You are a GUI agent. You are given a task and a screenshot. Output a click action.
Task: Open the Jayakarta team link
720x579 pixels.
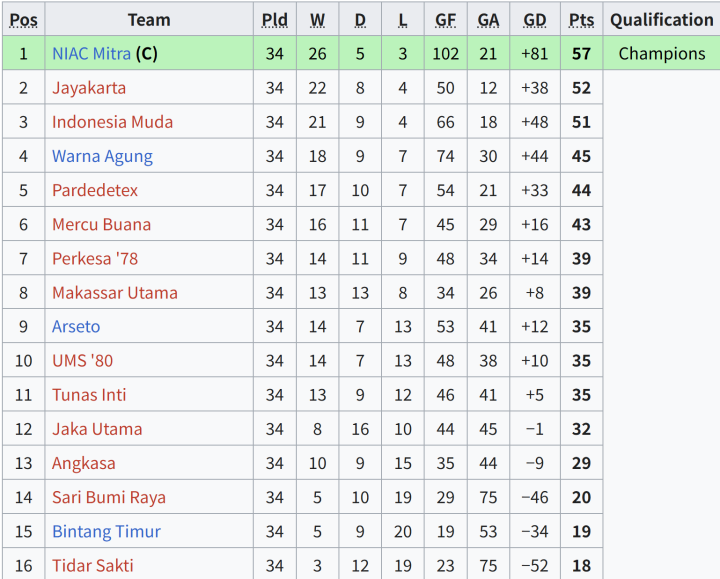tap(89, 88)
